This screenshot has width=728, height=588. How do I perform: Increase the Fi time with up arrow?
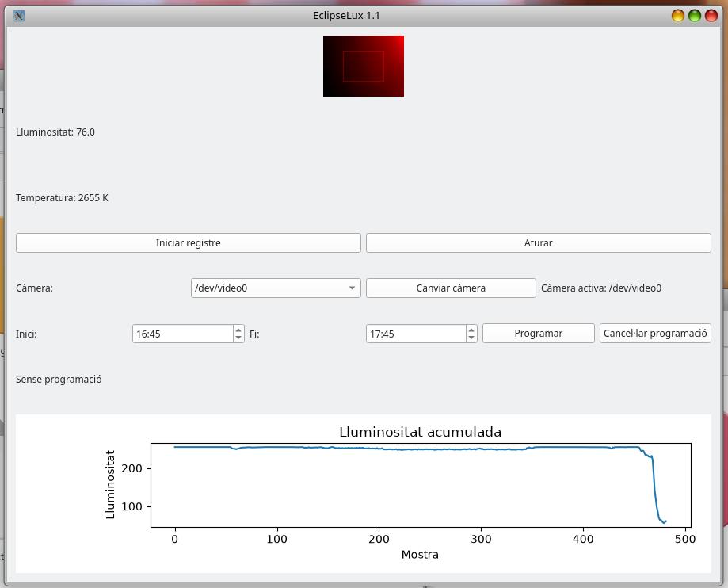pos(471,330)
